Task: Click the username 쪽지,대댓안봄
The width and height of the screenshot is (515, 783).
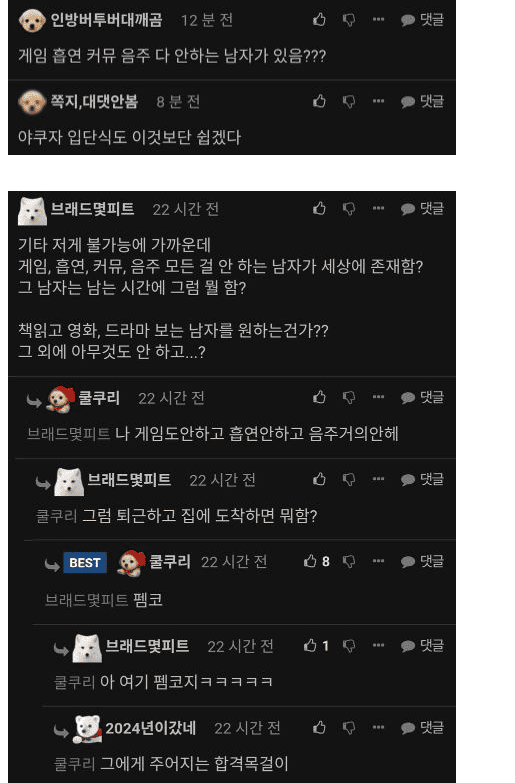Action: (x=94, y=101)
